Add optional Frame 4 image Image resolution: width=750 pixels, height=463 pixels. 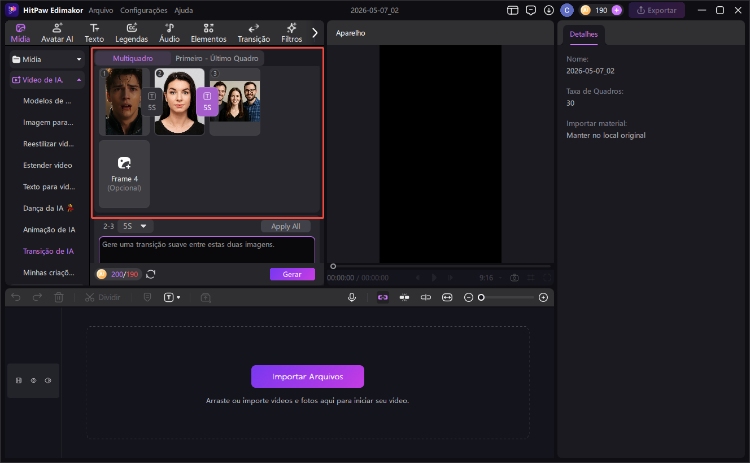(124, 174)
